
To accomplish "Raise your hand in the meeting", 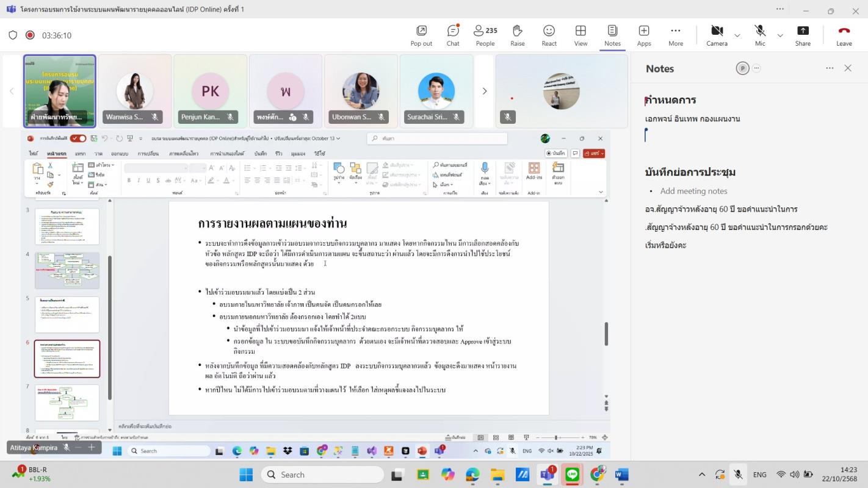I will tap(518, 35).
